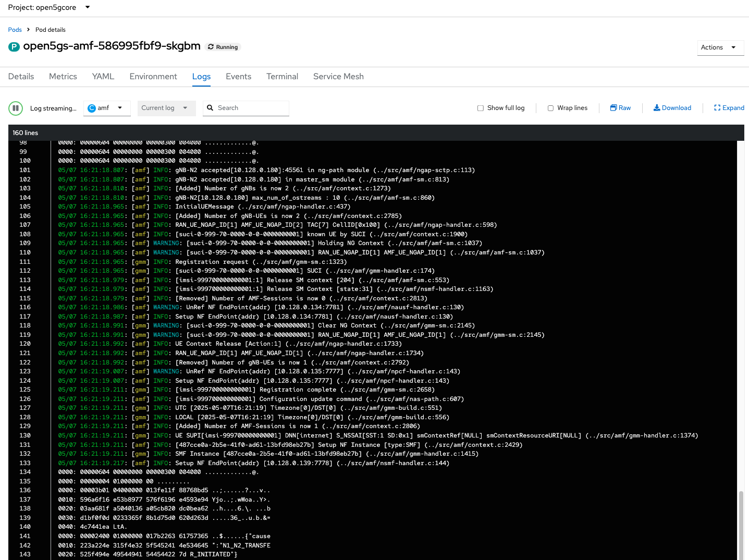This screenshot has width=749, height=560.
Task: Click the log viewer vertical scrollbar thumb
Action: coord(741,525)
